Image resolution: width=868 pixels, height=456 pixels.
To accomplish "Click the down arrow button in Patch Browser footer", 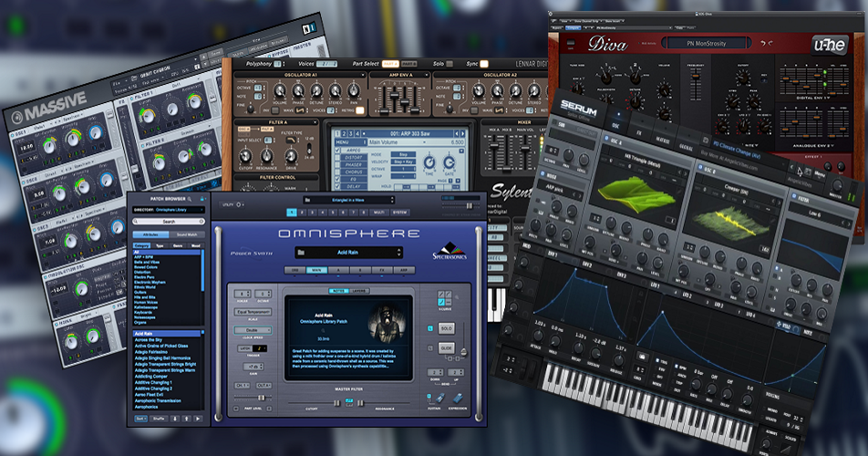I will (175, 419).
